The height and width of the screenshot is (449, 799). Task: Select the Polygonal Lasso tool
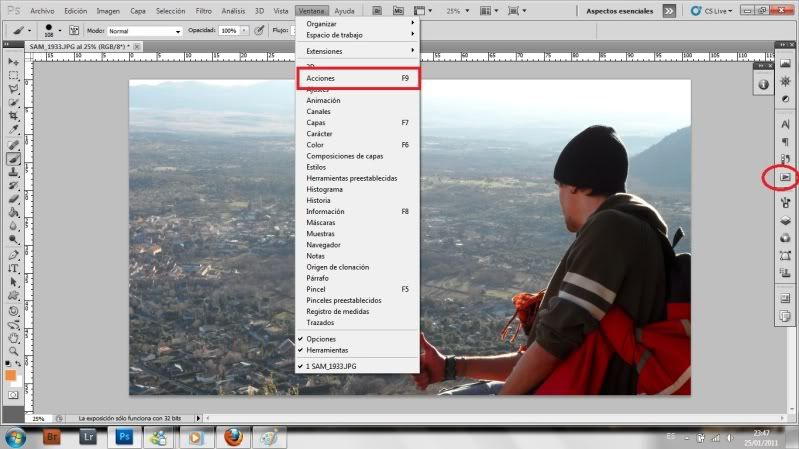tap(13, 89)
